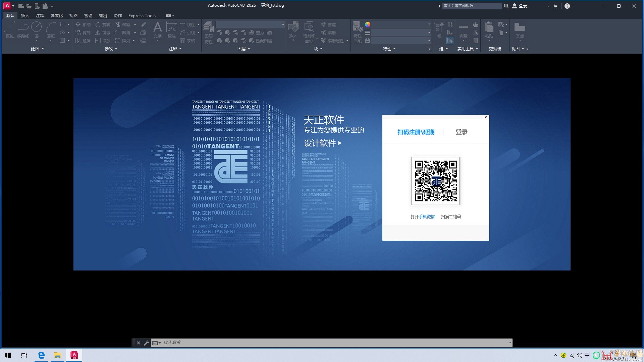Screen dimensions: 644x362
Task: Select the Arc (圆弧) tool
Action: (x=51, y=29)
